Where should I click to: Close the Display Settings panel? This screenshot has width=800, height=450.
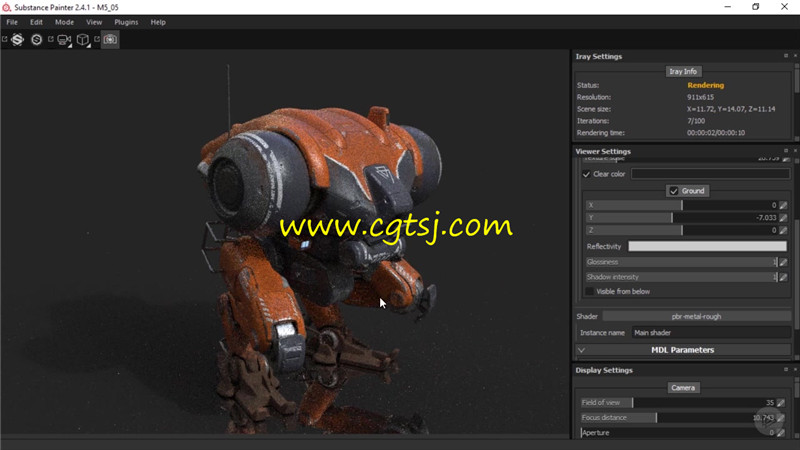795,369
